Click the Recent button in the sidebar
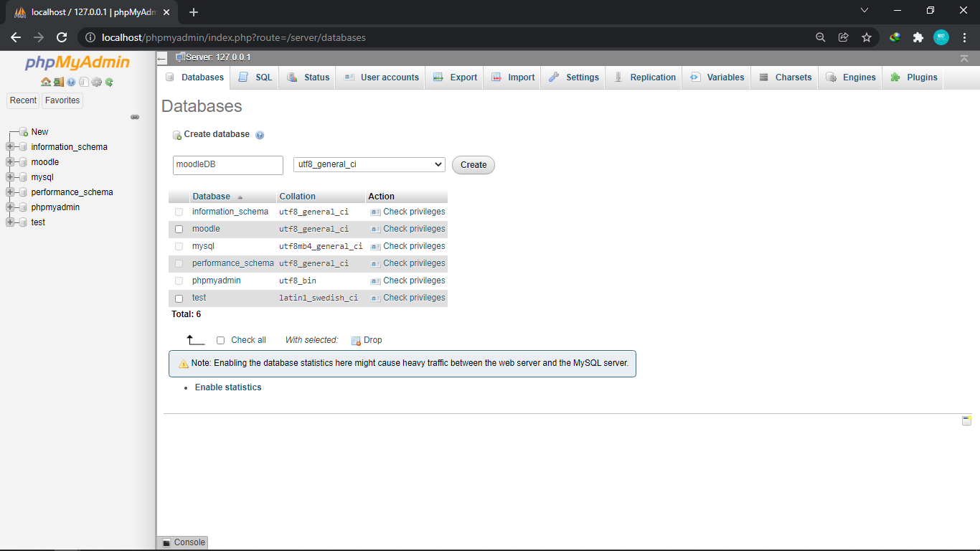This screenshot has height=551, width=980. [23, 100]
